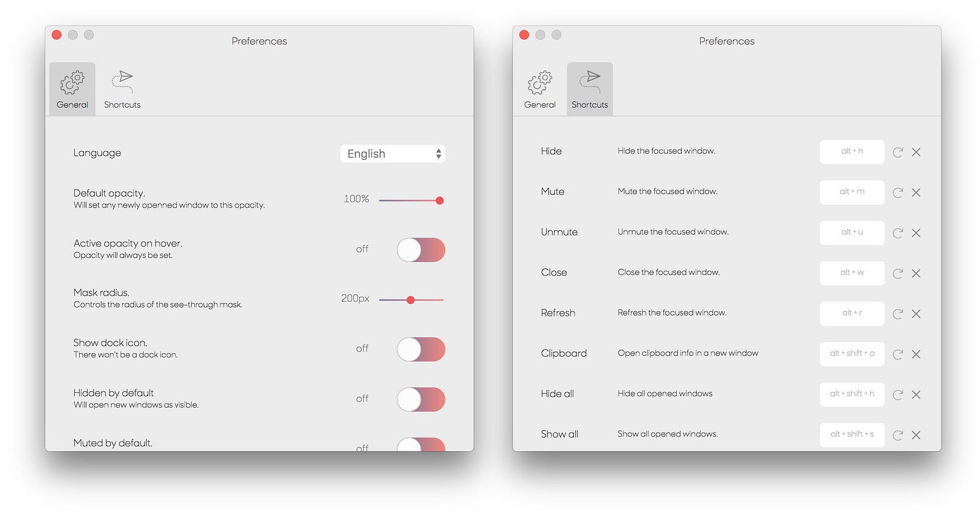The image size is (980, 516).
Task: Click 'Mute the focused window.' description
Action: tap(668, 191)
